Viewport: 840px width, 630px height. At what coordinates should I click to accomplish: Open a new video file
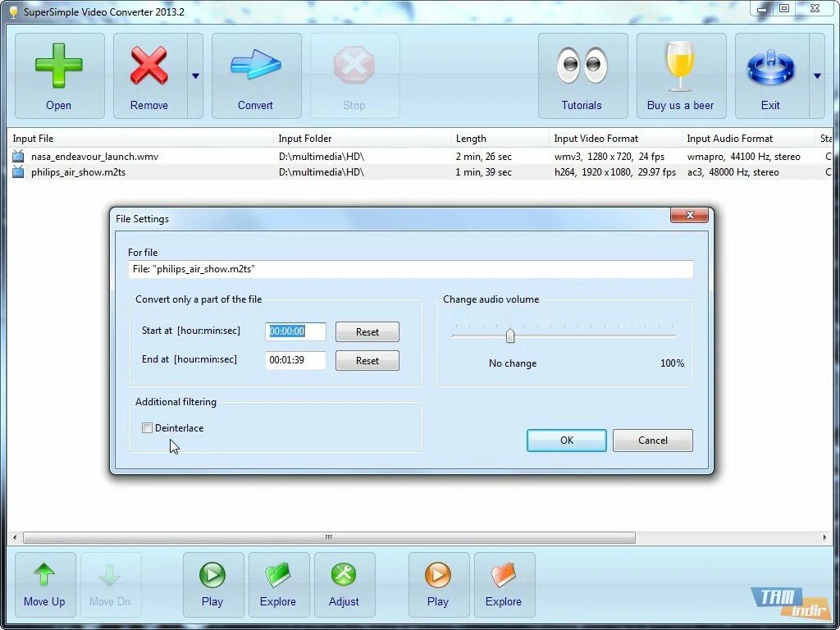pos(58,75)
